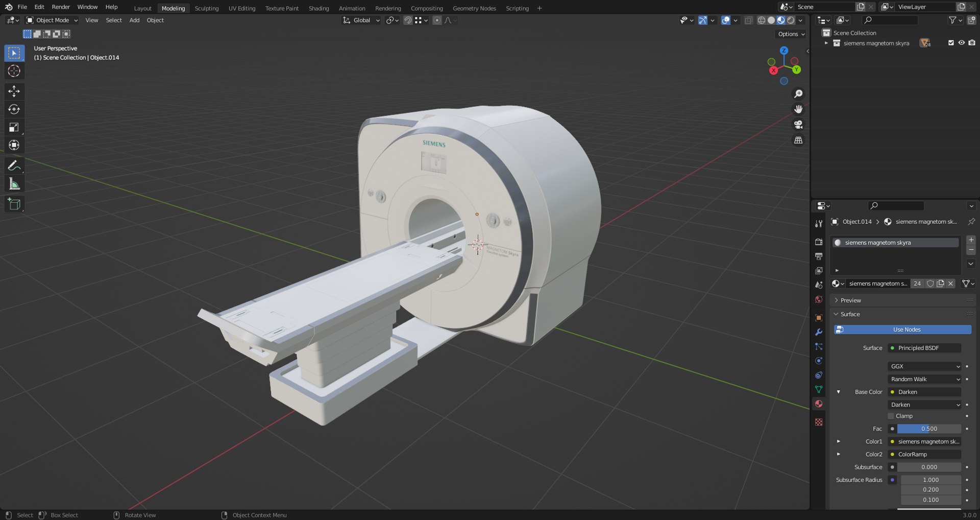Toggle snapping magnet icon

coord(408,20)
